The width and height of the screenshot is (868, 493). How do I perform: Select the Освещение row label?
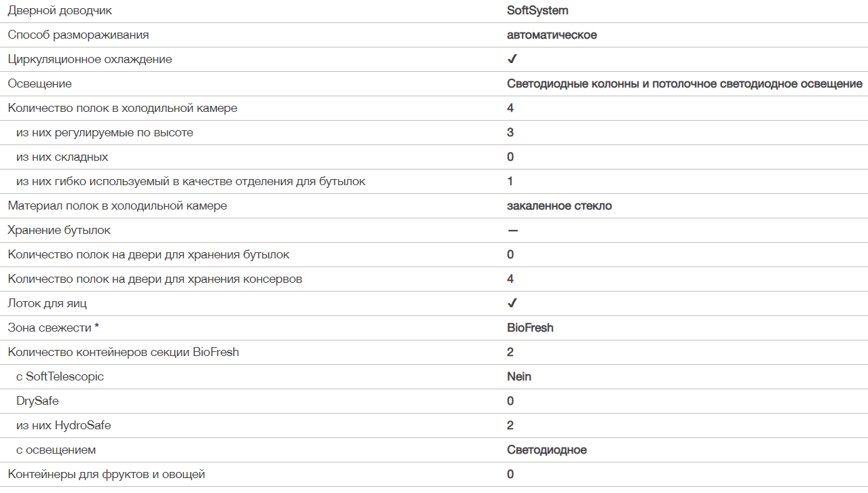pyautogui.click(x=39, y=83)
